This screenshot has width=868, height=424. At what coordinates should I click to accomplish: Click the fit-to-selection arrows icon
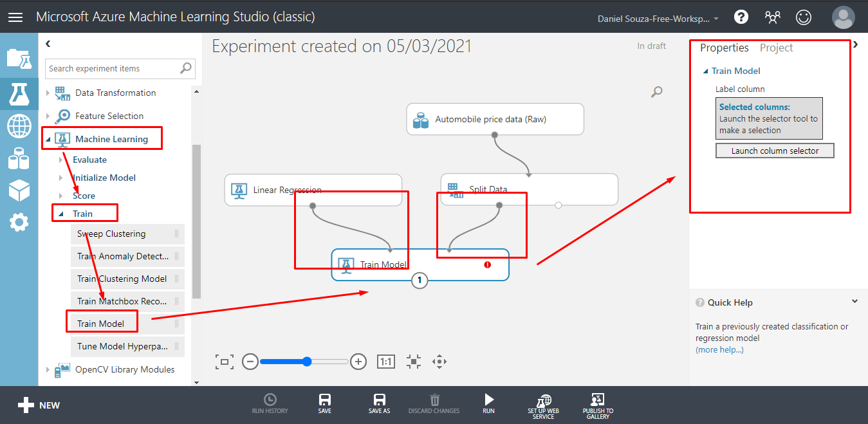pos(414,362)
